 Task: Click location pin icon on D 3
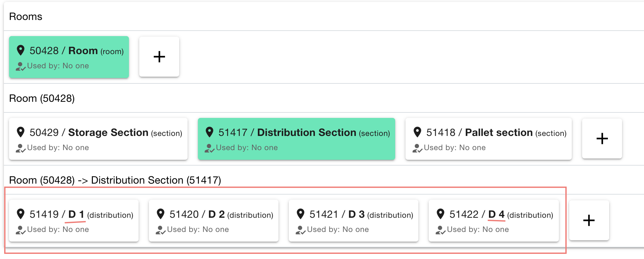300,214
